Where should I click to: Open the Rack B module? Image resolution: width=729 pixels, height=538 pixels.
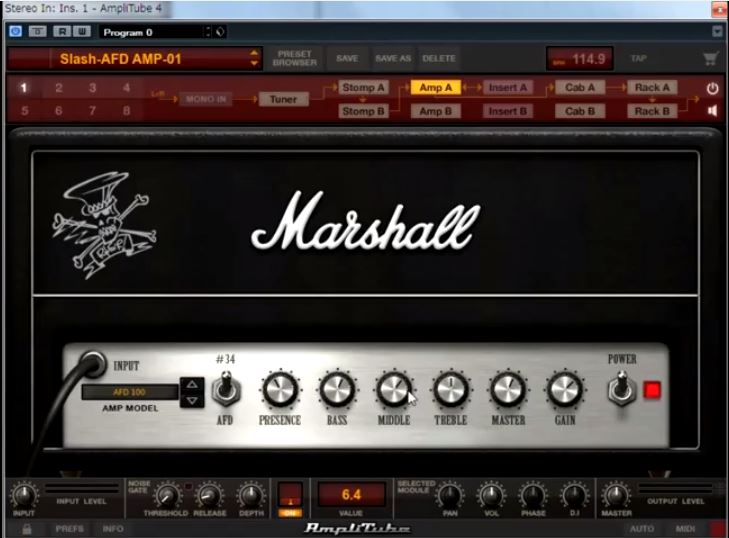click(x=652, y=111)
